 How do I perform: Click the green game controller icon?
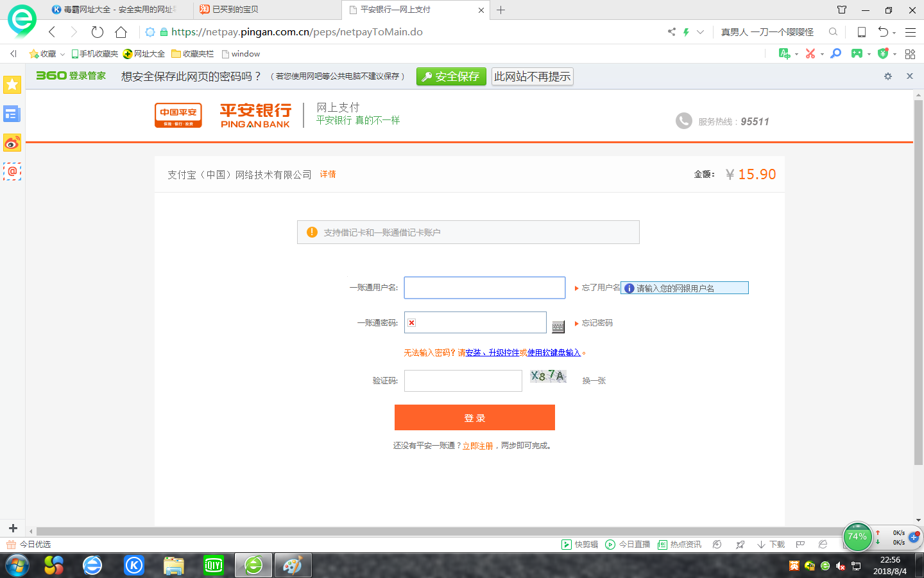click(857, 53)
